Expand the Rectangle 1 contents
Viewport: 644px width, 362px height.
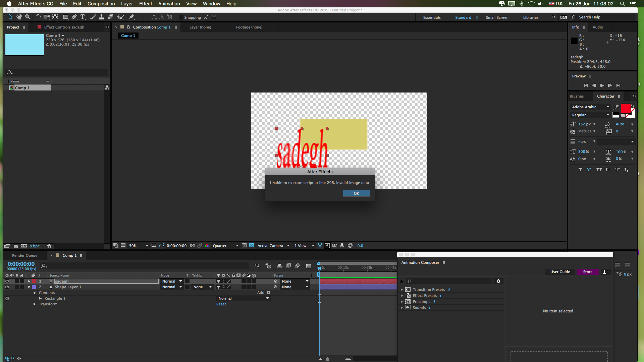[40, 298]
